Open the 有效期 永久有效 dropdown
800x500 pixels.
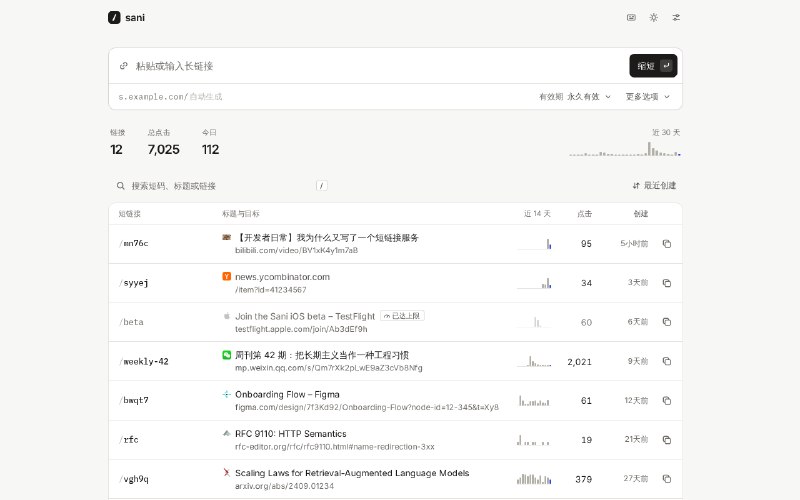point(574,96)
